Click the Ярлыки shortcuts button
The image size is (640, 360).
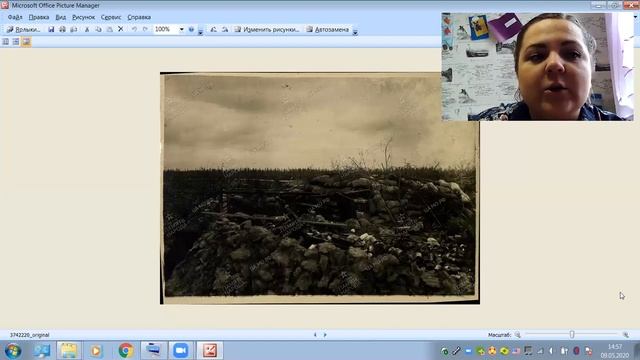click(x=23, y=29)
